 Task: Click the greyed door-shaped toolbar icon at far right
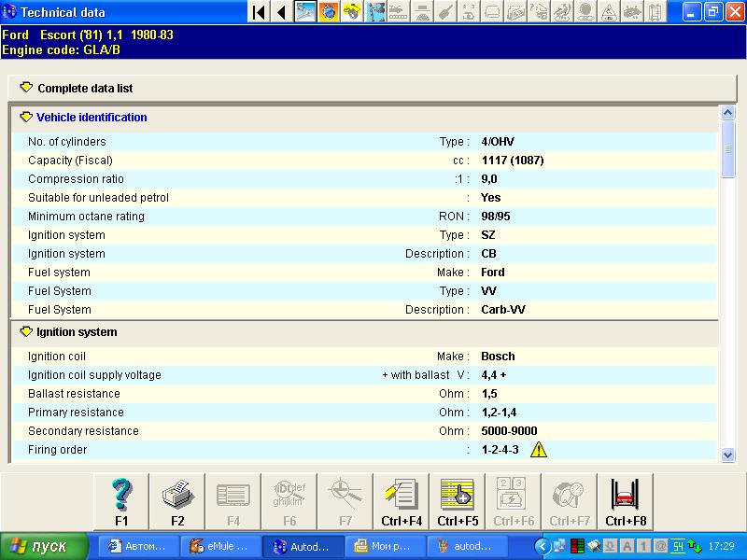click(x=655, y=12)
